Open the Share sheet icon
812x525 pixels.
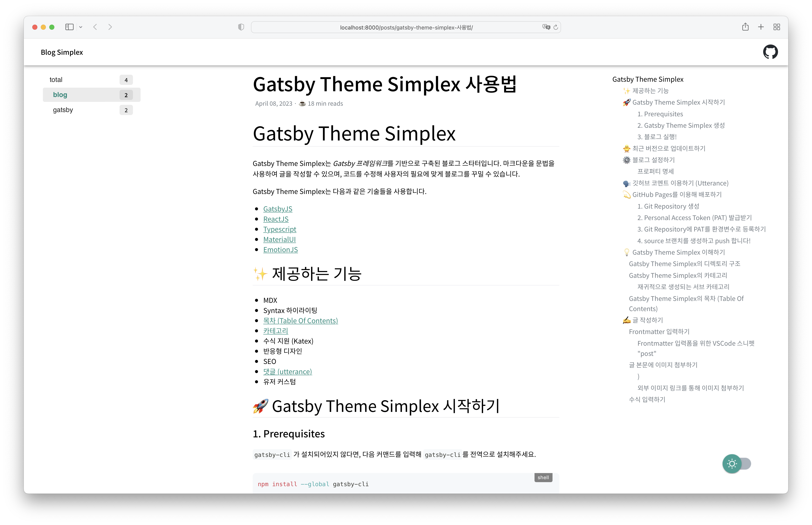(x=745, y=27)
